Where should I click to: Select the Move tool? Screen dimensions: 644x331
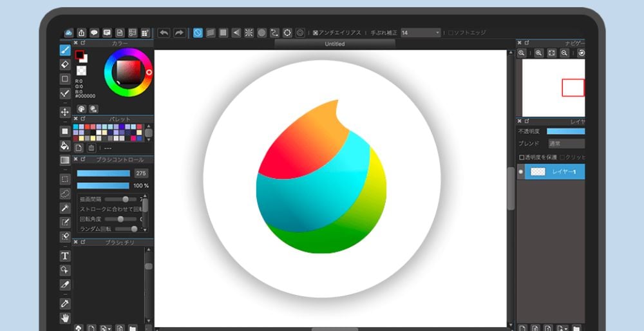coord(65,112)
